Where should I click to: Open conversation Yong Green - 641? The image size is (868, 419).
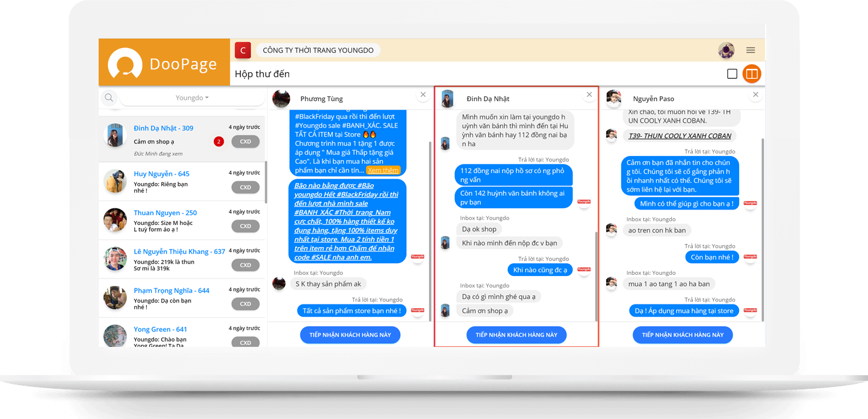(x=182, y=333)
